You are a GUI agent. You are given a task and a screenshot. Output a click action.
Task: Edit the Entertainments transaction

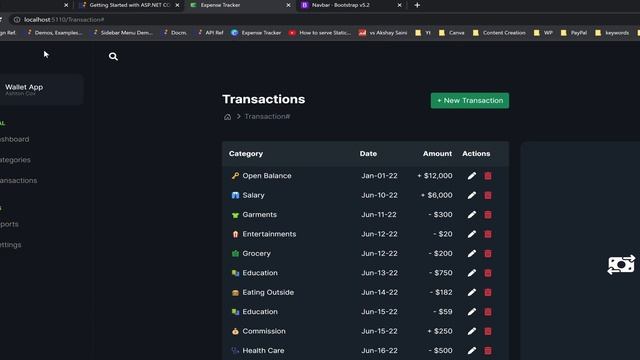coord(471,234)
